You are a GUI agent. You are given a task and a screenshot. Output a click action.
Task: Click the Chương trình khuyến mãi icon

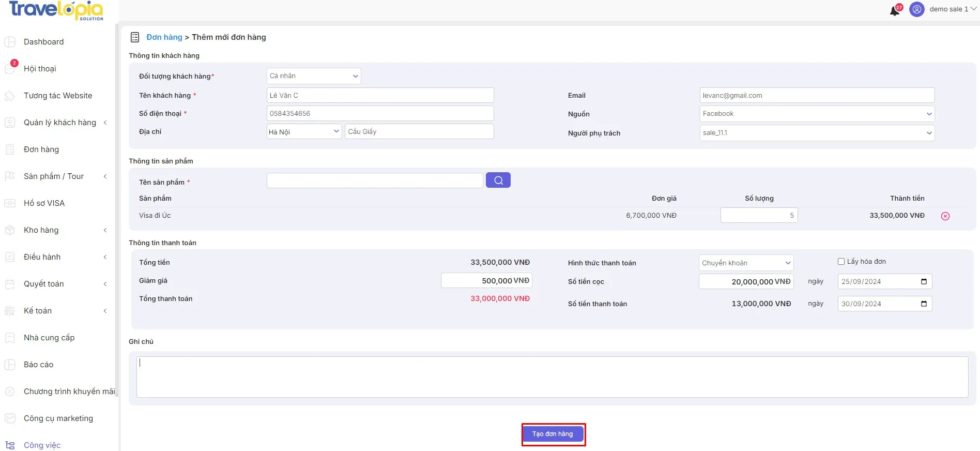click(10, 392)
